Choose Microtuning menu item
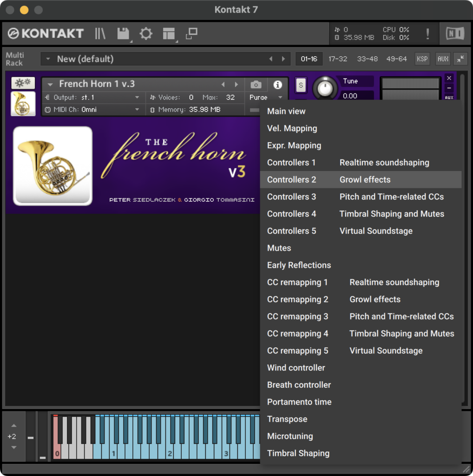 pyautogui.click(x=361, y=436)
